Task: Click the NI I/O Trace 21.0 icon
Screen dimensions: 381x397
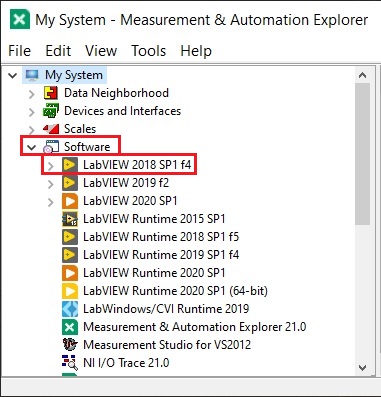Action: [70, 363]
